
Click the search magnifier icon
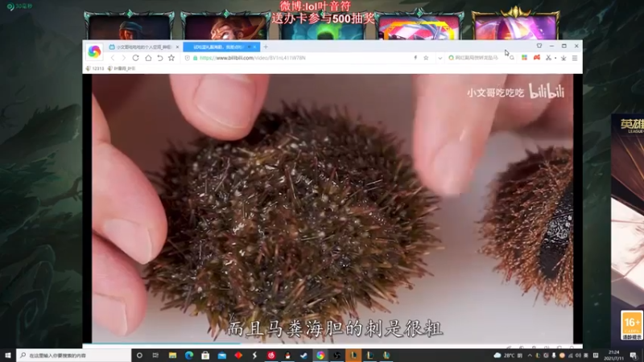[x=512, y=58]
